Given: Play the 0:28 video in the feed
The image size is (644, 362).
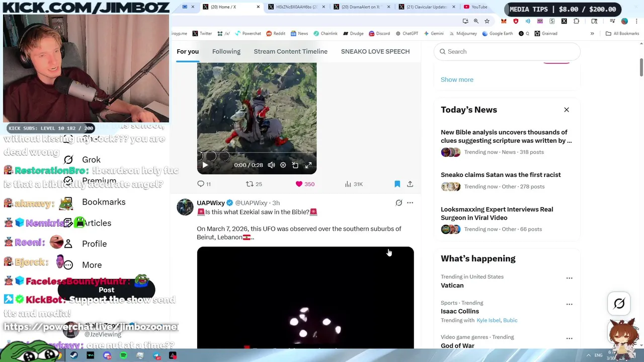Looking at the screenshot, I should coord(205,165).
